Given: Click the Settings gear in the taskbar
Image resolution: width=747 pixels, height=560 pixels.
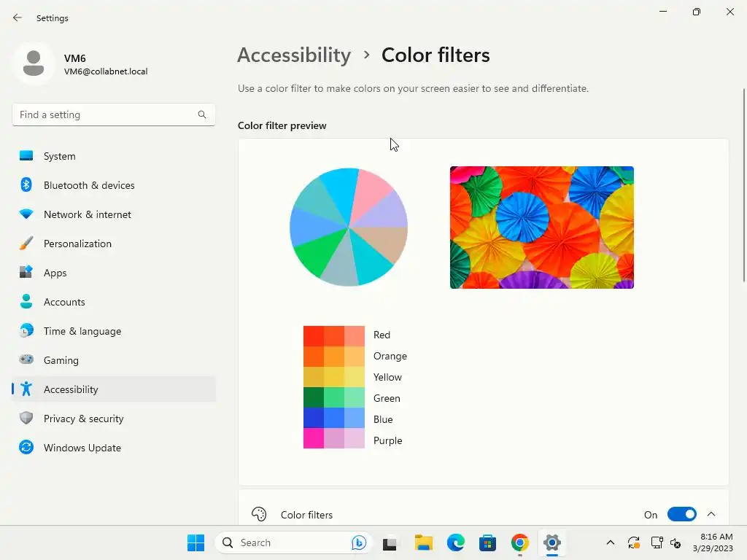Looking at the screenshot, I should 551,542.
